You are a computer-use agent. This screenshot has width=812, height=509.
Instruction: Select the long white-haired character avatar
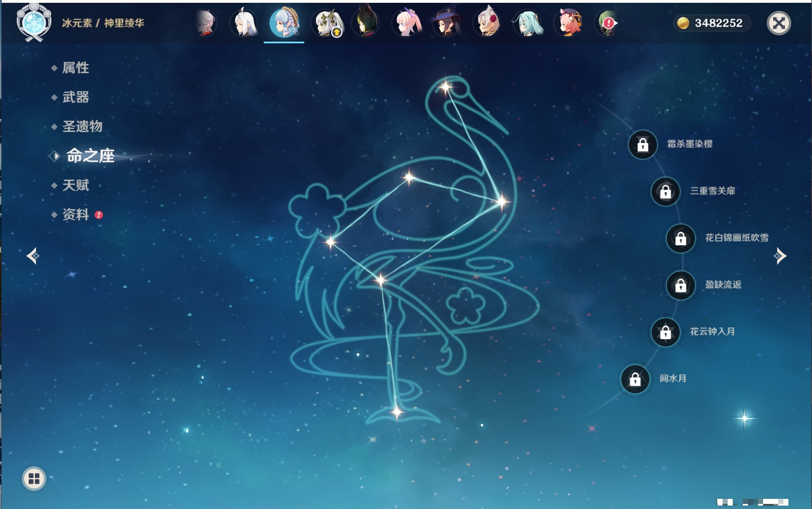[245, 23]
